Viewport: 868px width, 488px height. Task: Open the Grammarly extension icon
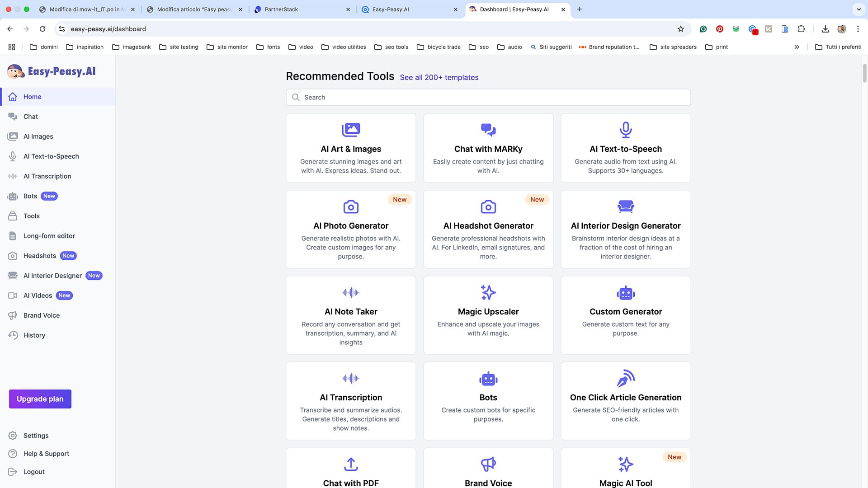(703, 28)
